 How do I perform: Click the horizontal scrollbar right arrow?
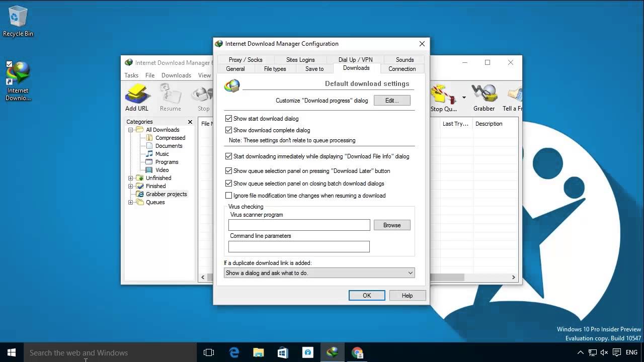[x=514, y=277]
